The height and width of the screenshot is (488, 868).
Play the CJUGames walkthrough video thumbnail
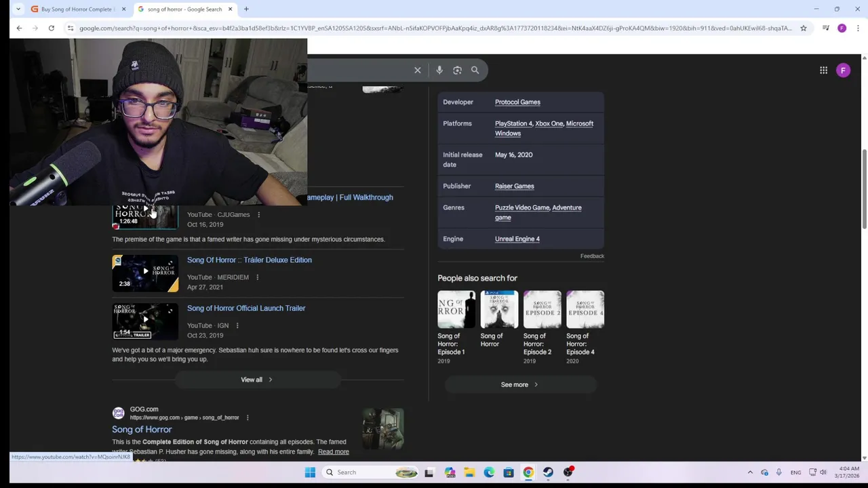tap(145, 217)
